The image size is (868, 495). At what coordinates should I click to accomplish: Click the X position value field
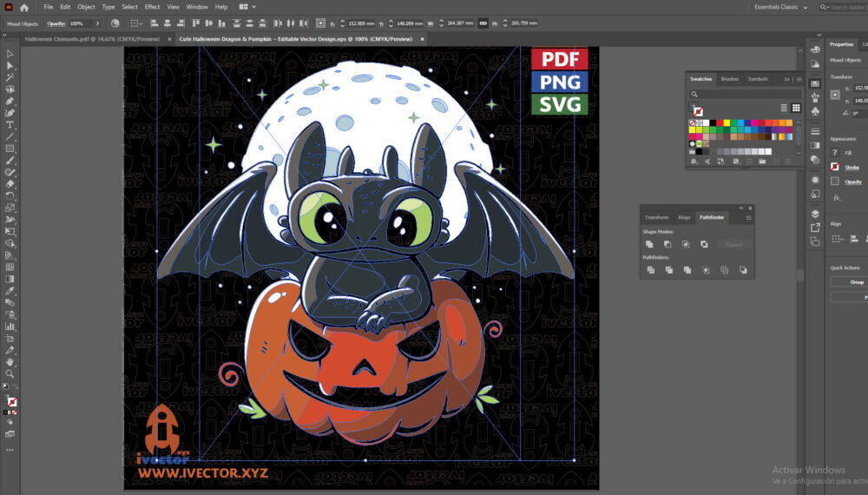click(361, 23)
